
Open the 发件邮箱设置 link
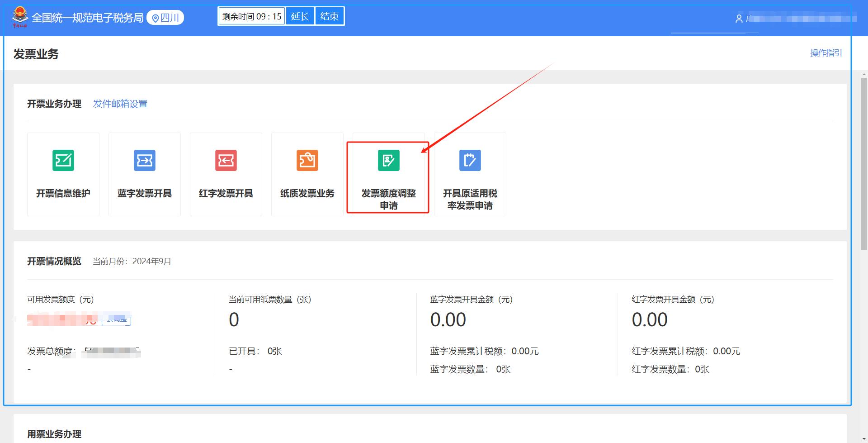tap(120, 104)
